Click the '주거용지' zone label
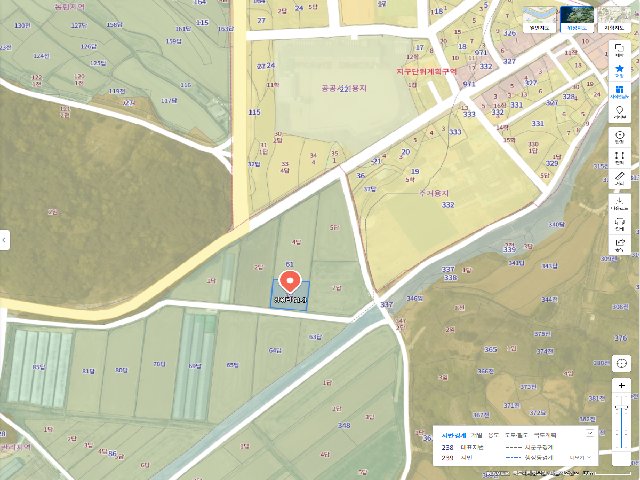 (434, 193)
